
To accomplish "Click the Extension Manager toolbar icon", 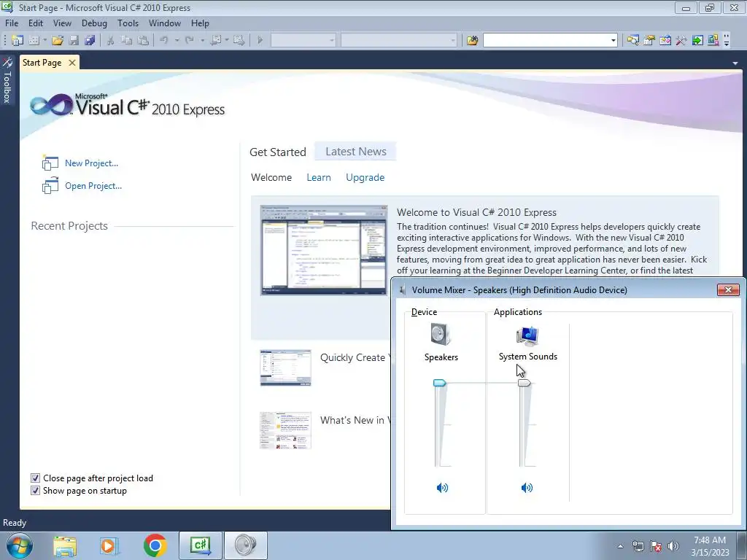I will pyautogui.click(x=713, y=41).
